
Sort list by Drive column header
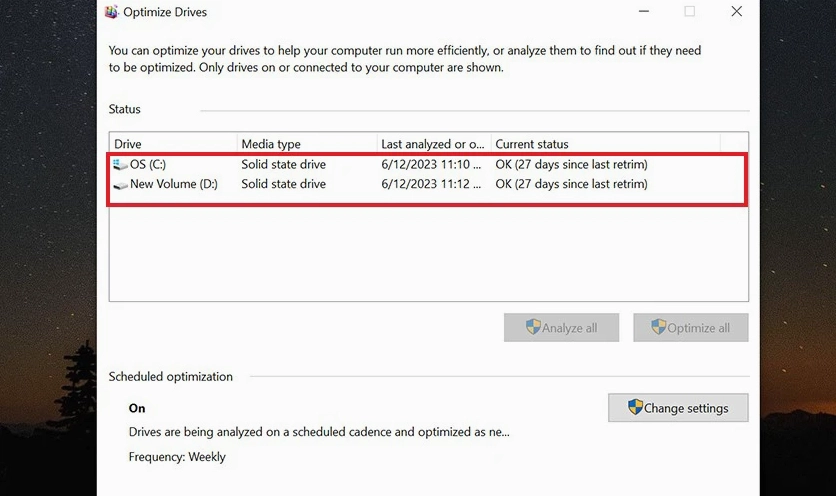(172, 144)
